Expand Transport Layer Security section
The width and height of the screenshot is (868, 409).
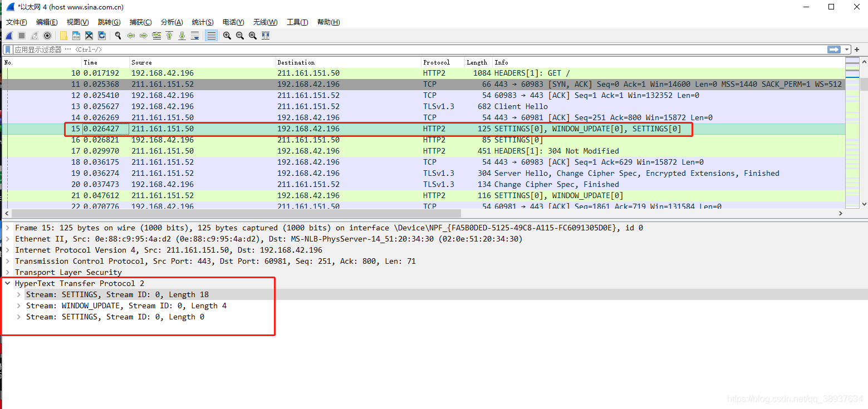click(x=8, y=272)
